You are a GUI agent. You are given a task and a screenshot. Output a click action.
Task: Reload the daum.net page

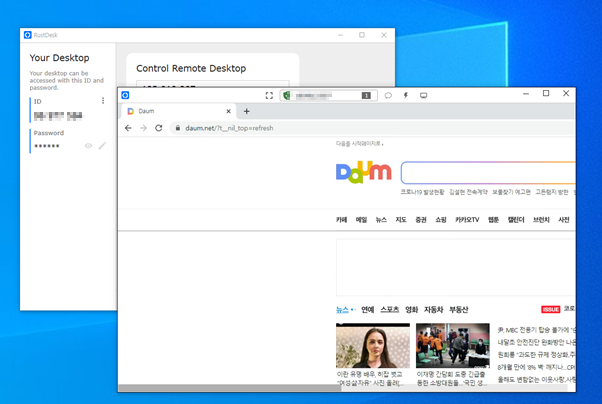(x=159, y=128)
